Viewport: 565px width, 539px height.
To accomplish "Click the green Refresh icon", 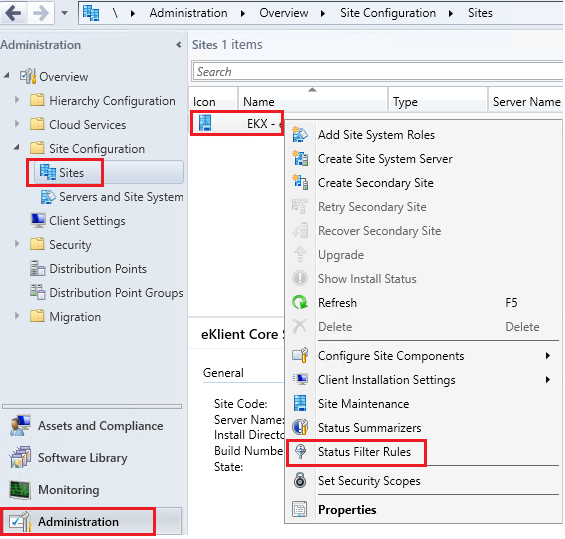I will pyautogui.click(x=300, y=303).
